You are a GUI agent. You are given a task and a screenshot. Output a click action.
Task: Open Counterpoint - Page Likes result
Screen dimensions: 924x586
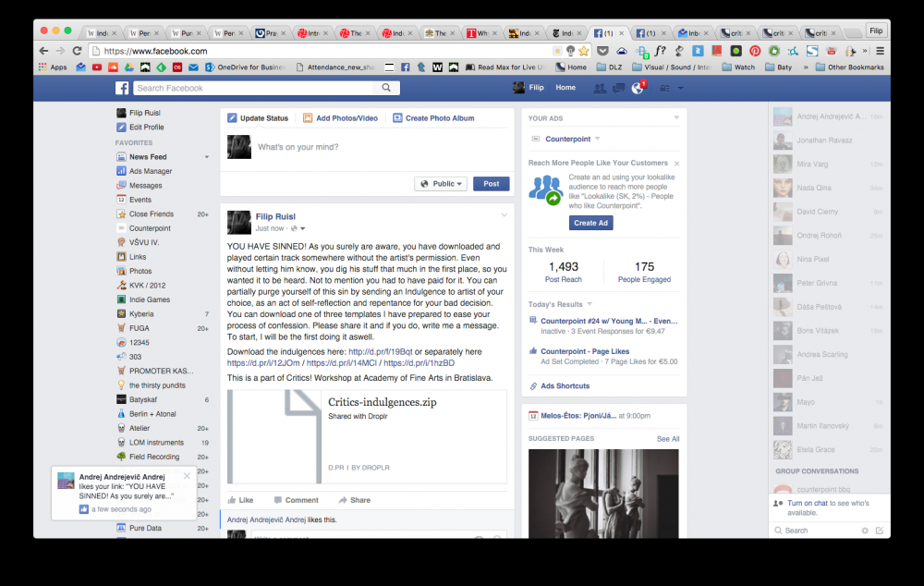(585, 351)
